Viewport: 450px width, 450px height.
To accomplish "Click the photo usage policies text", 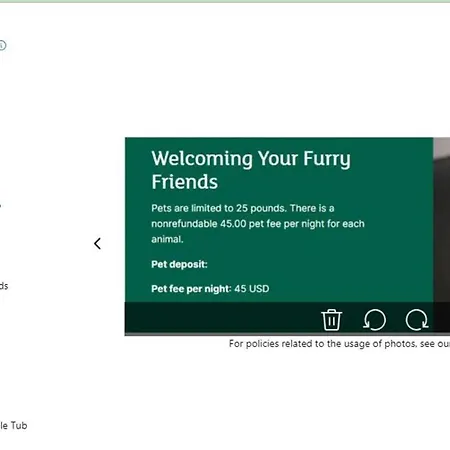I will (339, 344).
